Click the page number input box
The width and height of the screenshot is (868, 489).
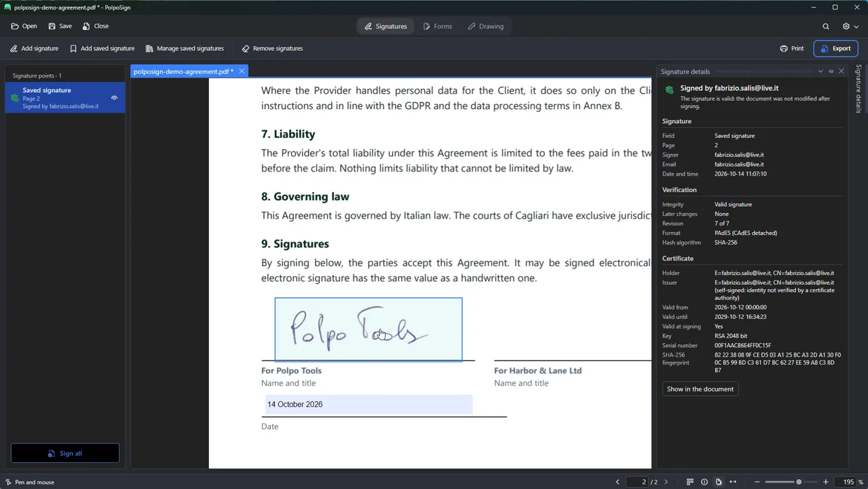click(x=637, y=482)
